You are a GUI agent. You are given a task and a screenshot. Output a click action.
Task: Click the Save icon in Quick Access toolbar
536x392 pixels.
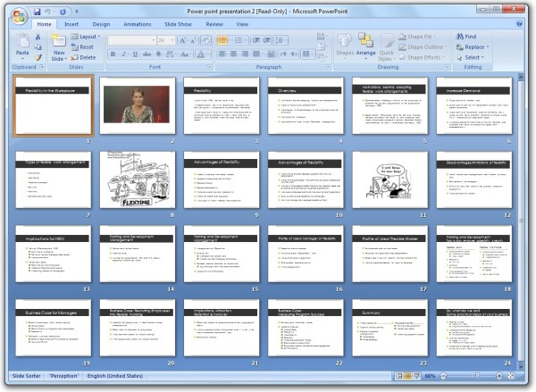click(x=37, y=9)
